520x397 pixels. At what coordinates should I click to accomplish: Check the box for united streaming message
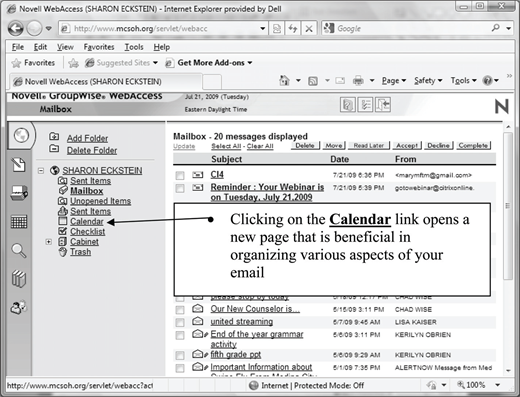click(x=180, y=322)
